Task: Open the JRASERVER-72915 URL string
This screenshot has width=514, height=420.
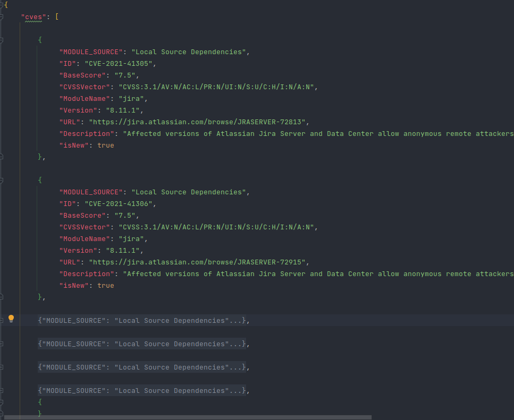Action: 197,262
